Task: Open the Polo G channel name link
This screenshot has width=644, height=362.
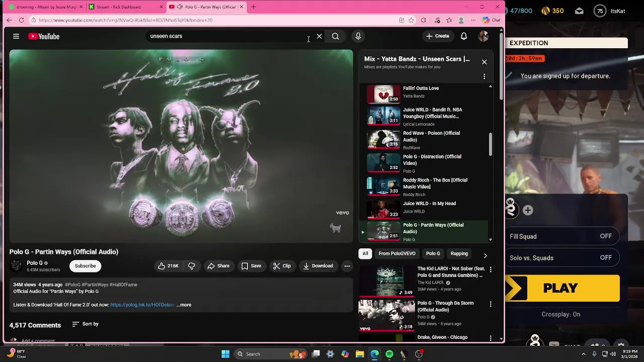Action: tap(35, 263)
